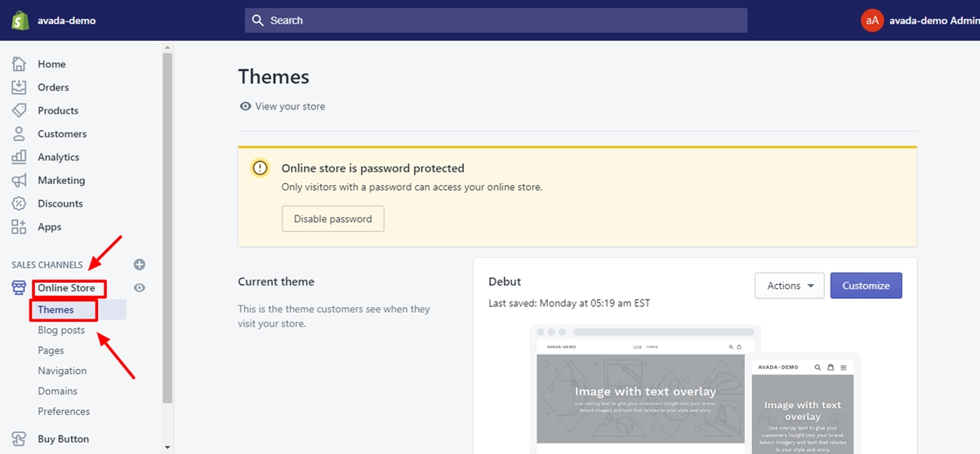Open Pages submenu item
Viewport: 980px width, 454px height.
[x=51, y=350]
